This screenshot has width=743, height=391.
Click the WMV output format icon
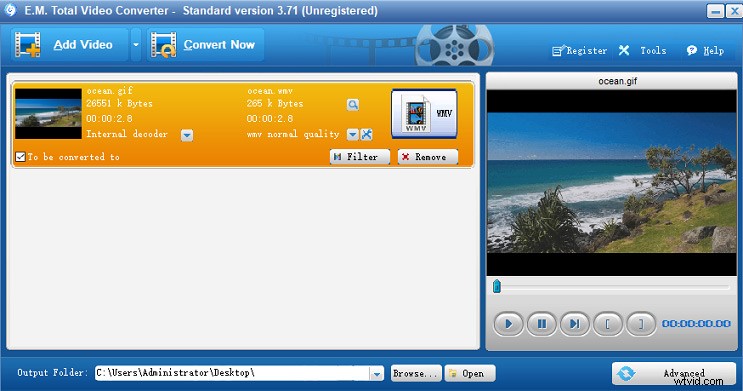coord(424,114)
